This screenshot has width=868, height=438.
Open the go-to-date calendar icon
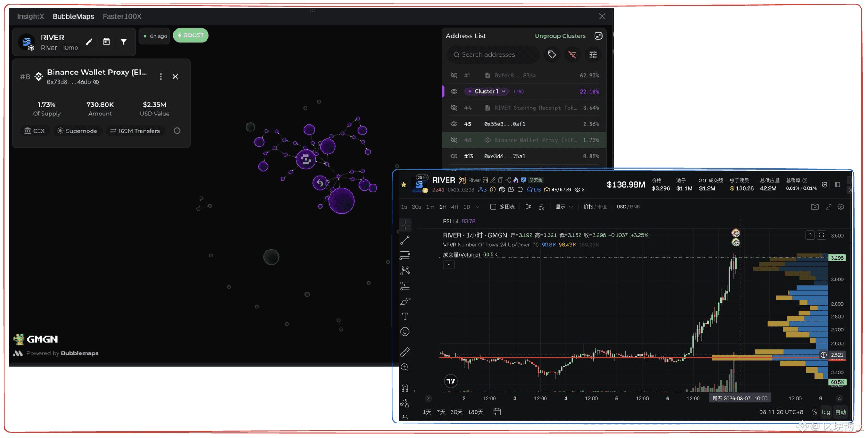pyautogui.click(x=497, y=412)
